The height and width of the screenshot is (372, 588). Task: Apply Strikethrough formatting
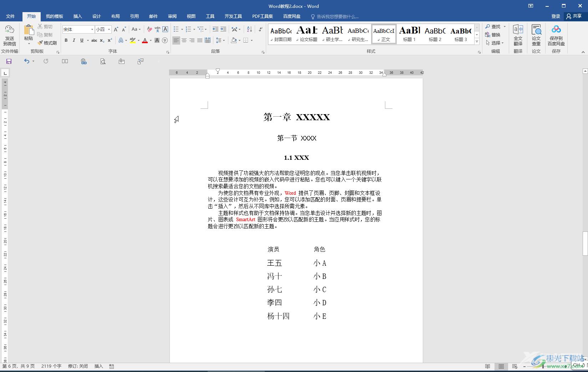94,40
